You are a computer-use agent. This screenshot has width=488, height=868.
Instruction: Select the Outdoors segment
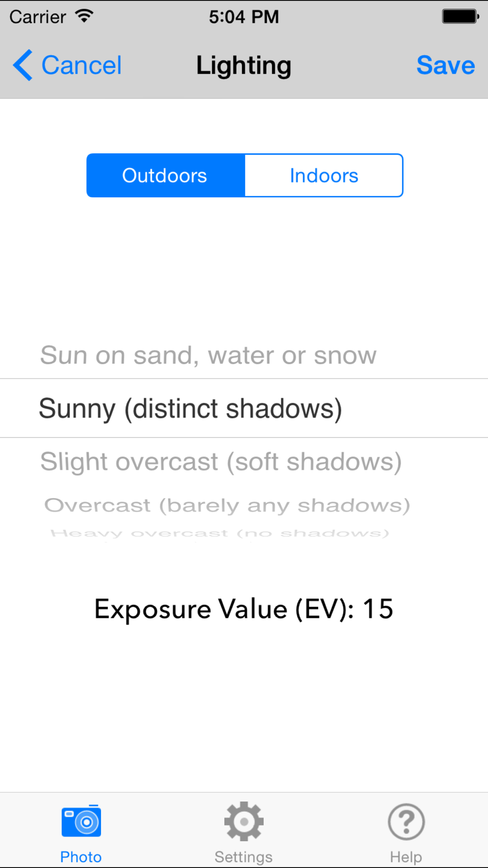[165, 175]
